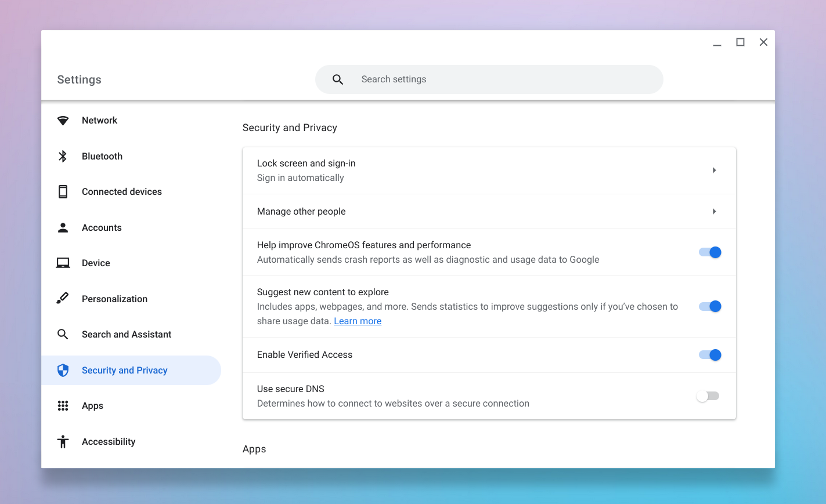
Task: Select Device in the sidebar
Action: tap(131, 263)
